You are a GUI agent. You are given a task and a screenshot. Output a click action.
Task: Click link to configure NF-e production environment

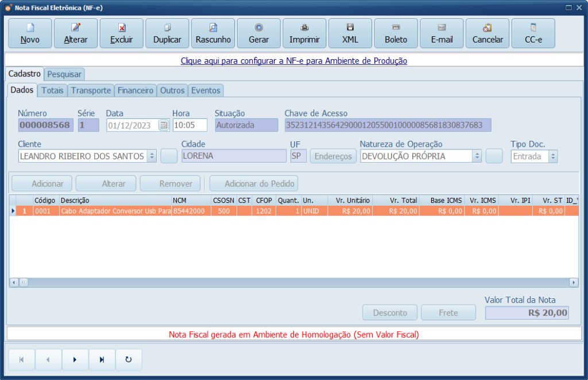click(293, 60)
